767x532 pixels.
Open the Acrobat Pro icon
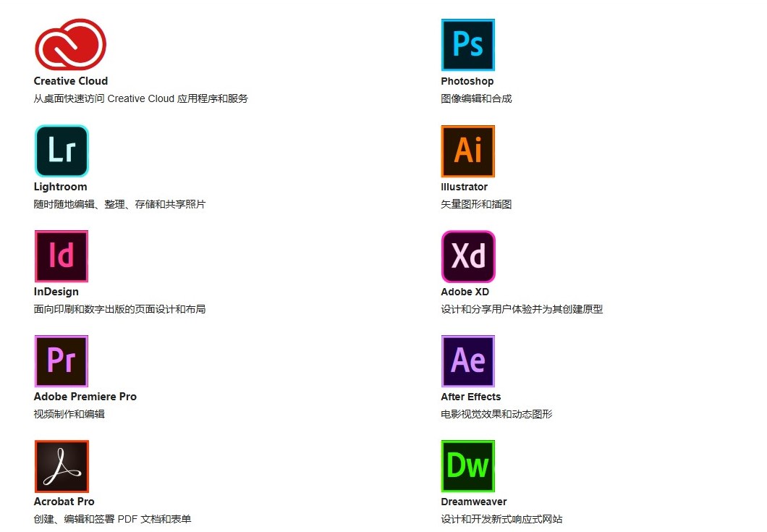point(62,466)
